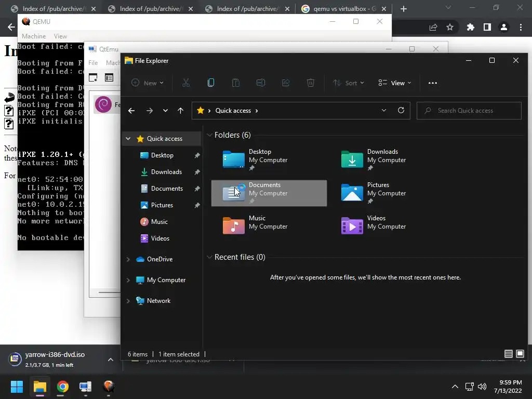Open the View menu in QEMU
The height and width of the screenshot is (399, 532).
(x=60, y=36)
